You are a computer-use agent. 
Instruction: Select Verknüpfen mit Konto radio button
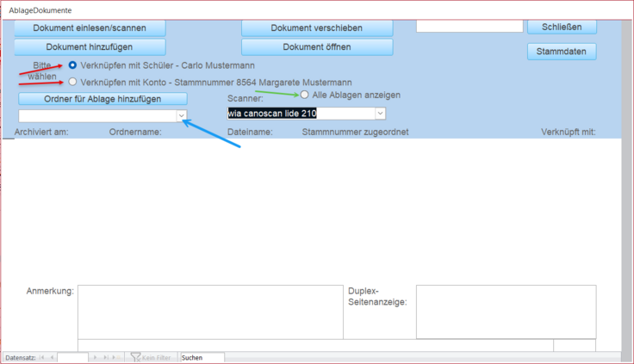point(73,82)
